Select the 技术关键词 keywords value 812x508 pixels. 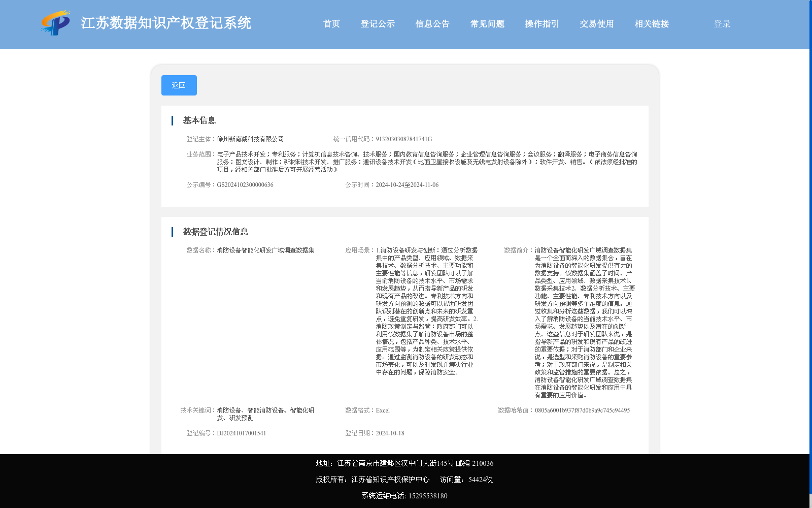(266, 414)
